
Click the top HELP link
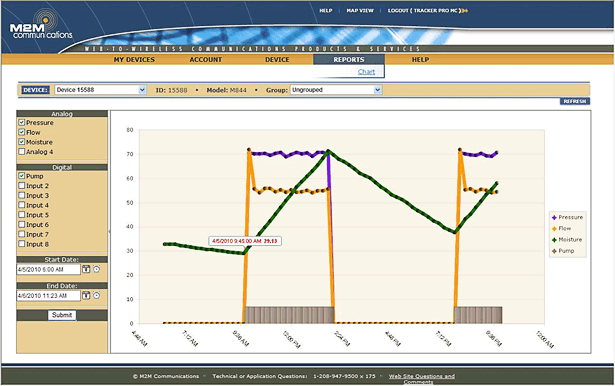[326, 11]
